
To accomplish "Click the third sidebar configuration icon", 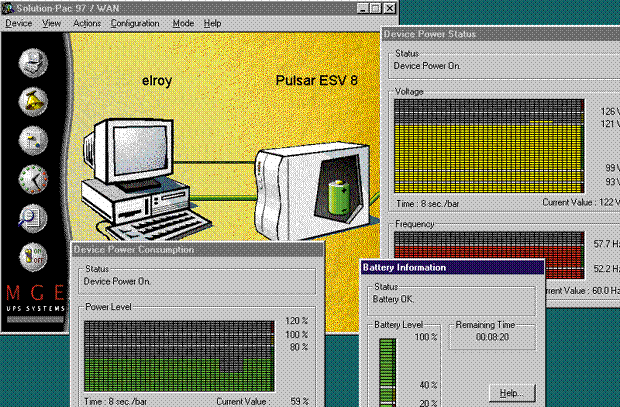I will [x=32, y=140].
